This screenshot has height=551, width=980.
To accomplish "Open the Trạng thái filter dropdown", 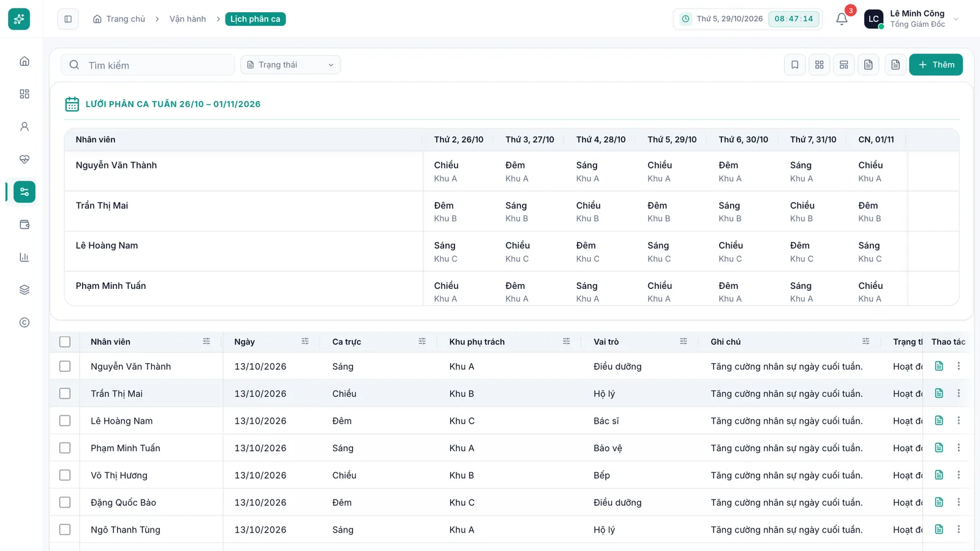I will click(x=290, y=65).
